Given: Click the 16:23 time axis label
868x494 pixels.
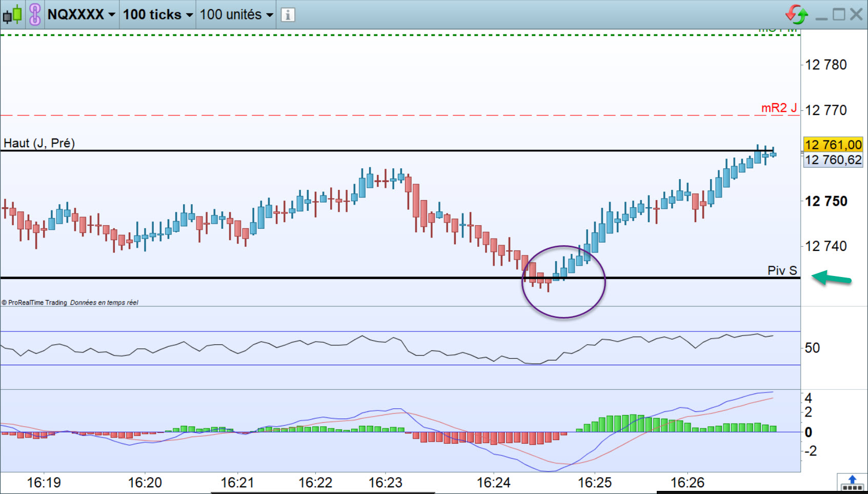Looking at the screenshot, I should tap(386, 483).
